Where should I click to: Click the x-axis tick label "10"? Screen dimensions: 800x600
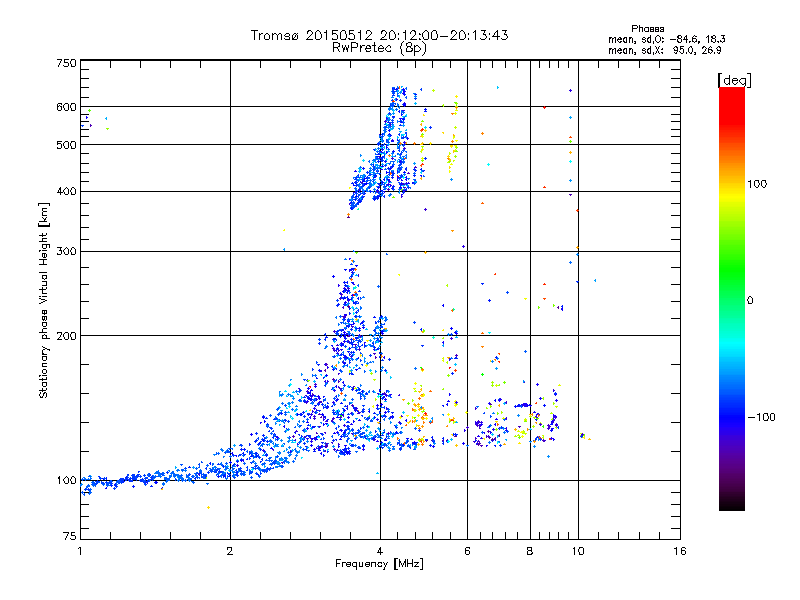[578, 551]
